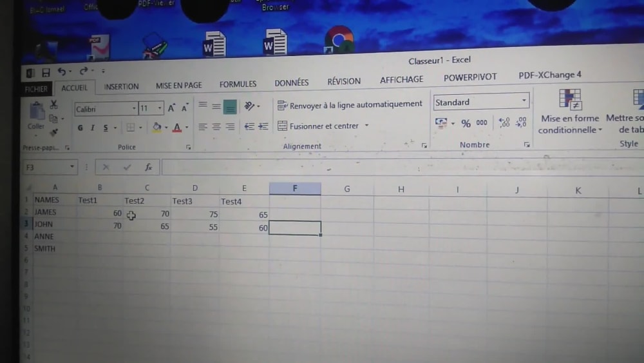Open Police dialog launcher
The width and height of the screenshot is (644, 363).
189,147
